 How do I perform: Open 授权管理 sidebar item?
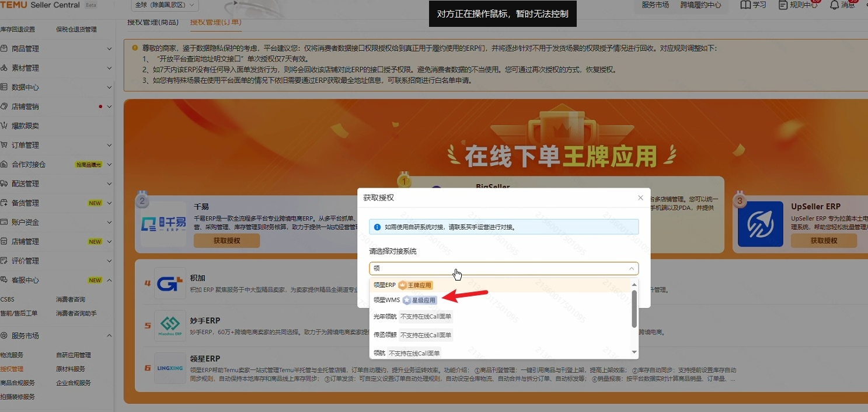[x=12, y=369]
